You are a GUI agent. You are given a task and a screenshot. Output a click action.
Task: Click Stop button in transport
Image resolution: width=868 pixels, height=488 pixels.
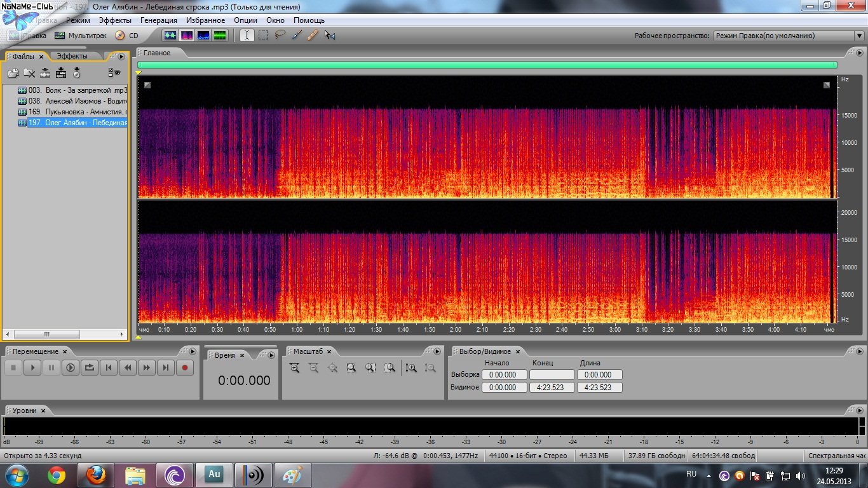(13, 367)
